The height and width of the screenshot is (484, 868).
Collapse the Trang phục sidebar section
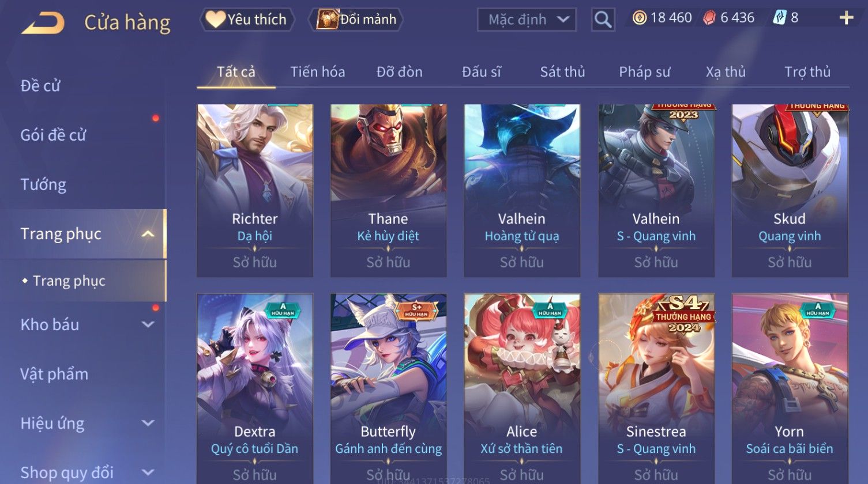[148, 234]
